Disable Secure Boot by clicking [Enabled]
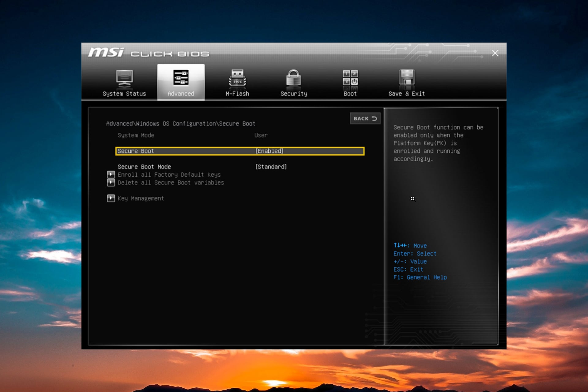The height and width of the screenshot is (392, 588). point(269,151)
